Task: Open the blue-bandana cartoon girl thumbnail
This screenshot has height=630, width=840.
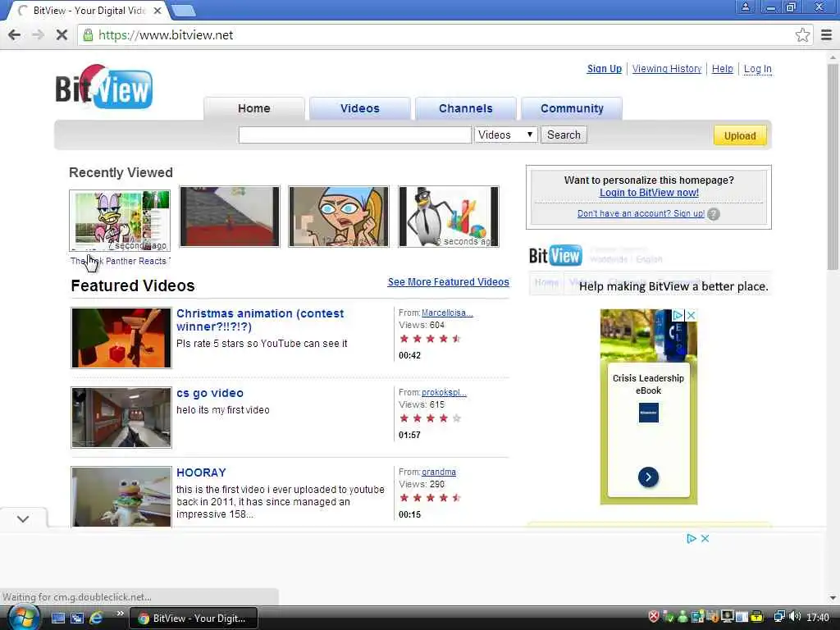Action: click(x=339, y=217)
